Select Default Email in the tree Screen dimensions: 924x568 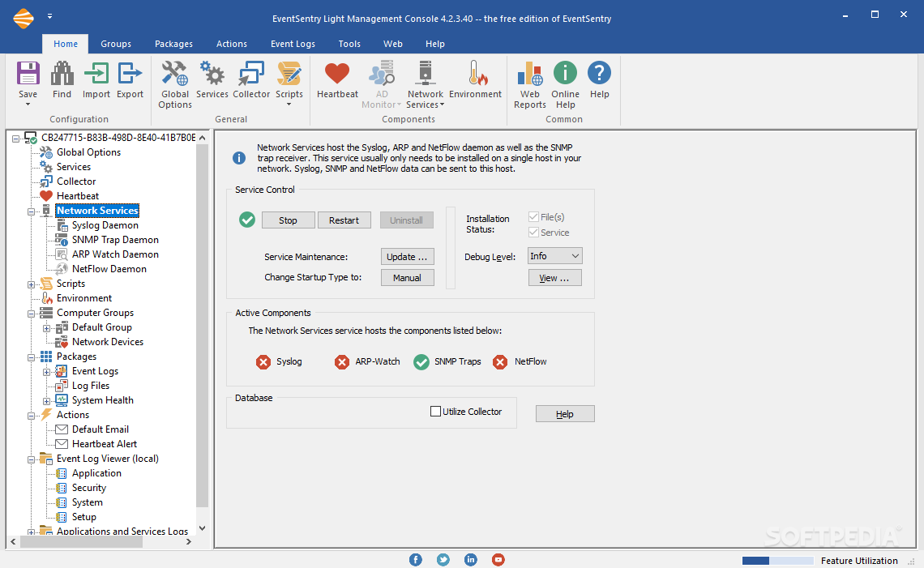pos(101,429)
